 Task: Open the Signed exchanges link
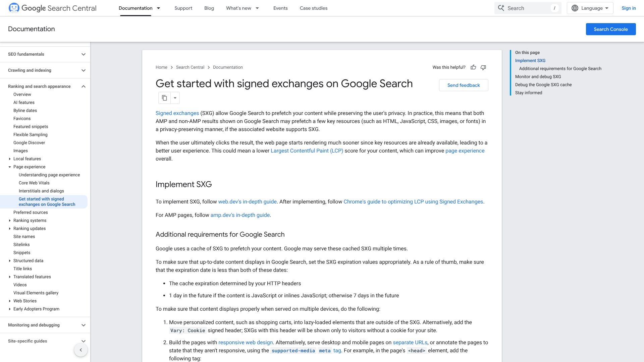tap(177, 113)
